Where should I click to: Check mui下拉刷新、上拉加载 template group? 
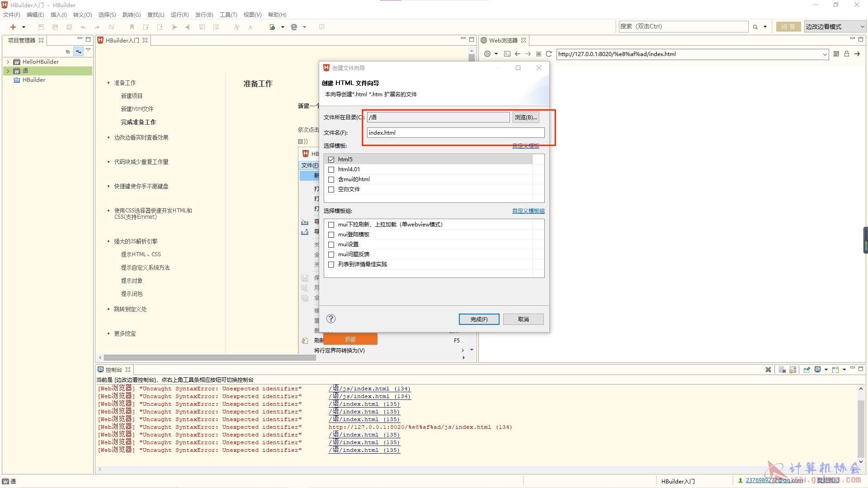[x=331, y=225]
